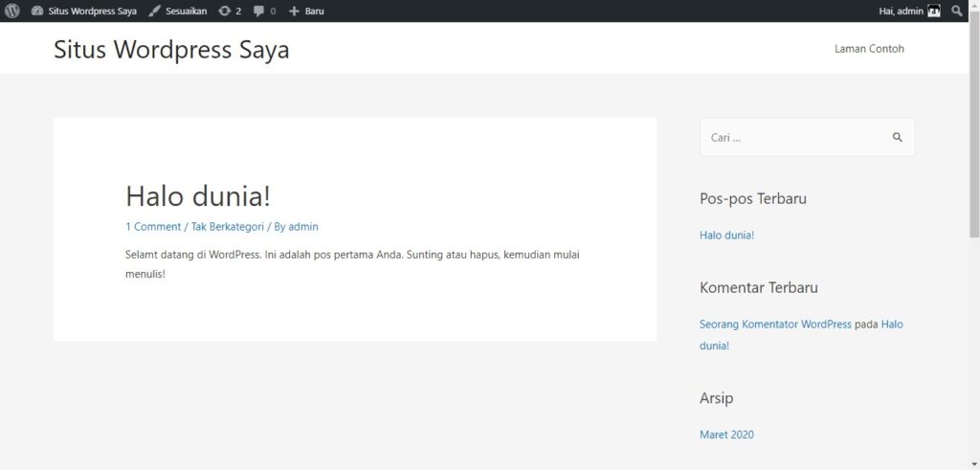Image resolution: width=980 pixels, height=470 pixels.
Task: Submit search with the sidebar magnifier icon
Action: [x=898, y=138]
